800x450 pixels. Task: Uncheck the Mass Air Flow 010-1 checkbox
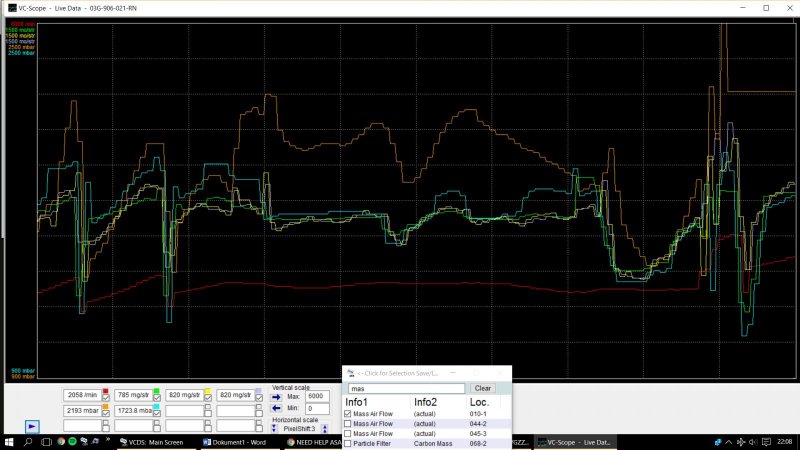tap(348, 413)
